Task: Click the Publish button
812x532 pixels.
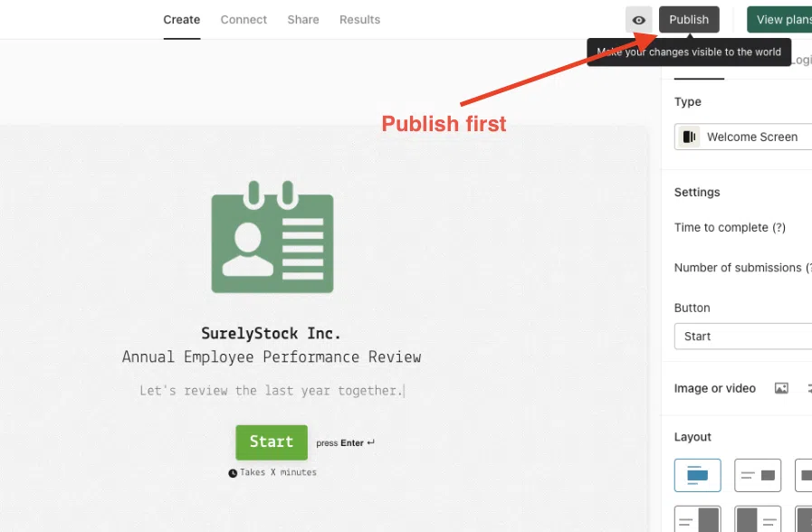Action: 689,20
